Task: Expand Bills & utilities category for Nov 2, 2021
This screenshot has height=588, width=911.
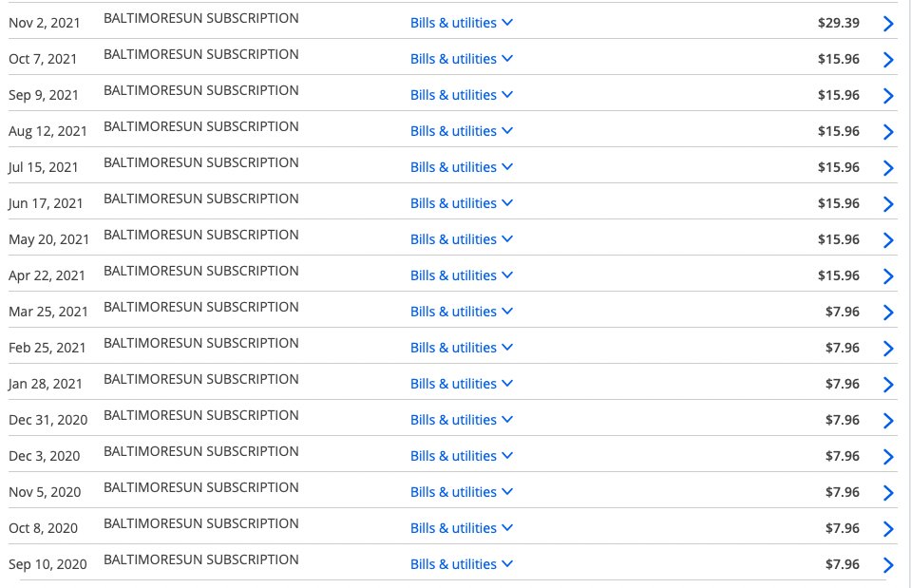Action: pos(462,23)
